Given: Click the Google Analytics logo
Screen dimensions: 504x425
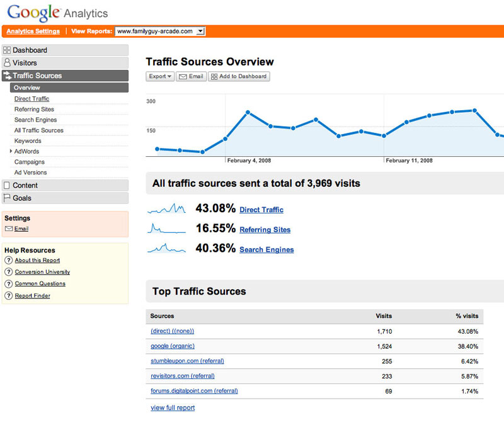Looking at the screenshot, I should 57,13.
